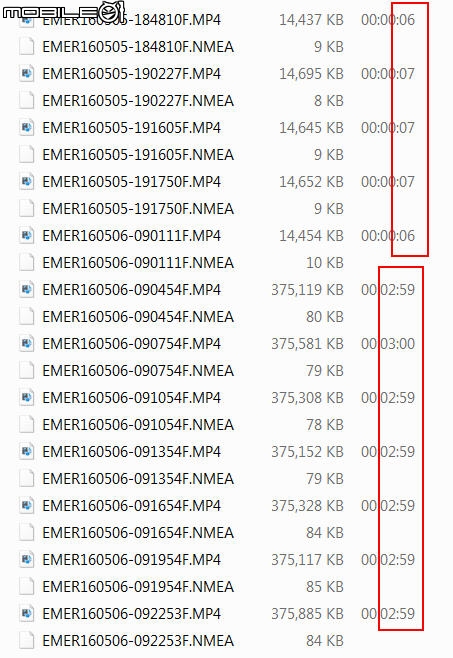Click the video icon of EMER160506-091054F.MP4
453x658 pixels.
coord(27,398)
